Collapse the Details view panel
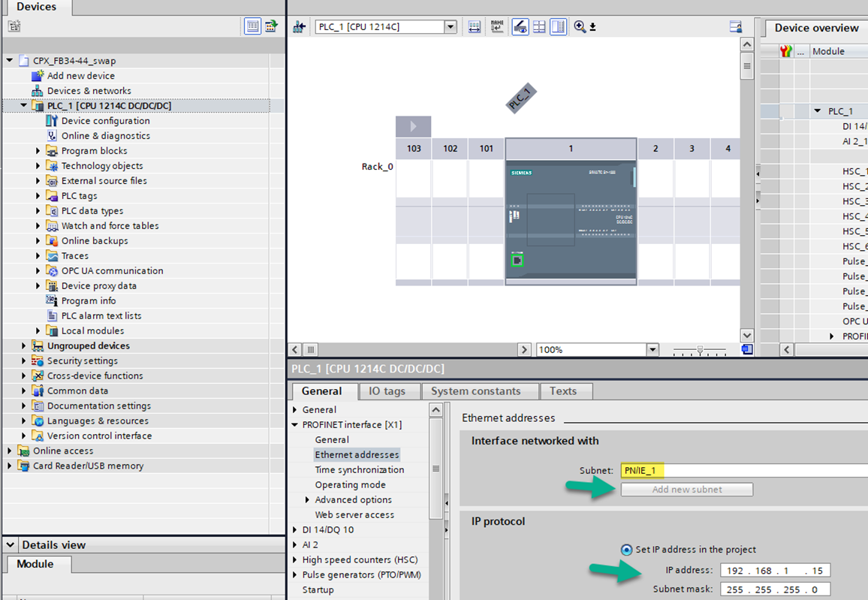Viewport: 868px width, 600px height. [x=10, y=545]
